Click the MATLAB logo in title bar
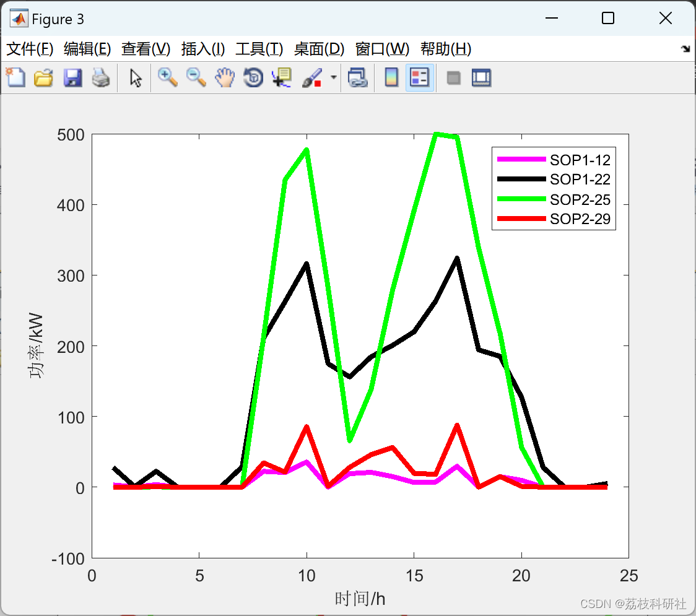This screenshot has height=616, width=696. [x=19, y=19]
